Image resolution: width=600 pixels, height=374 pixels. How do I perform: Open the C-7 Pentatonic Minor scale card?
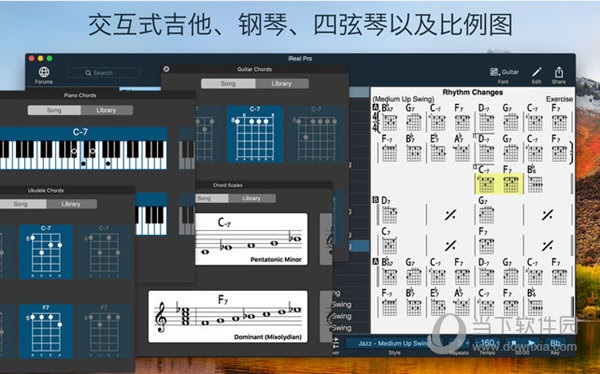pyautogui.click(x=251, y=239)
